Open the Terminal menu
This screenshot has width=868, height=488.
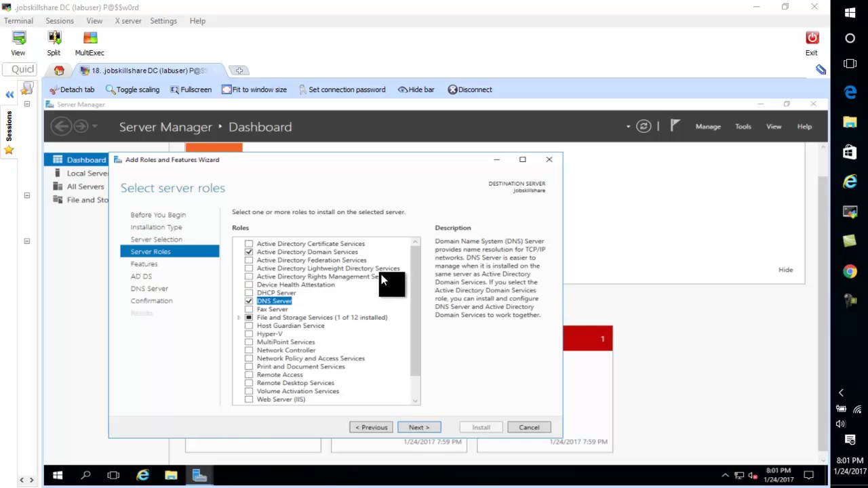[18, 21]
